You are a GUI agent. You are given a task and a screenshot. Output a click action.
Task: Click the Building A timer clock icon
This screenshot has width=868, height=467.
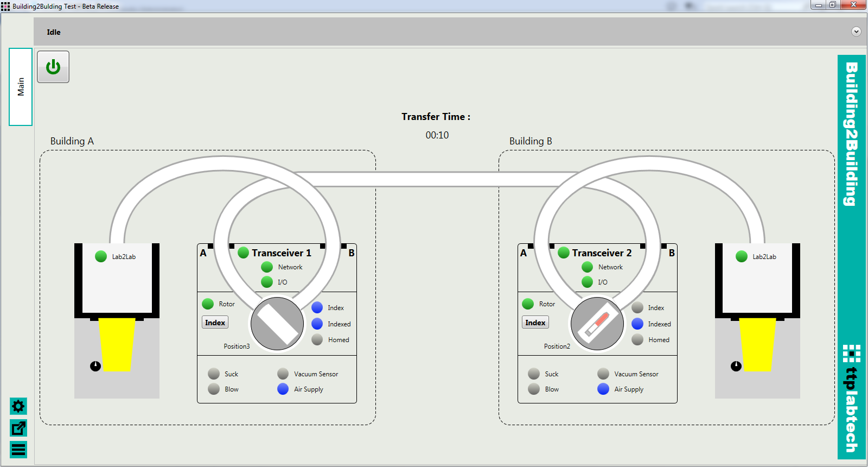coord(95,366)
